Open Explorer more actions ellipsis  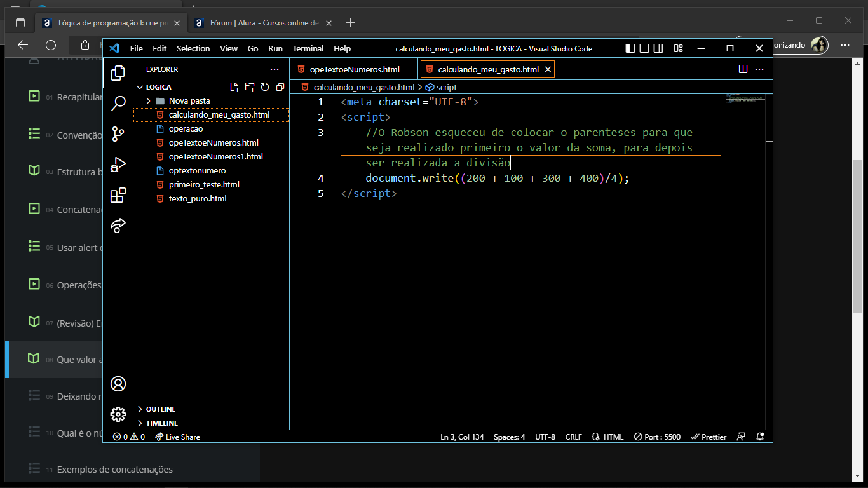[x=275, y=69]
